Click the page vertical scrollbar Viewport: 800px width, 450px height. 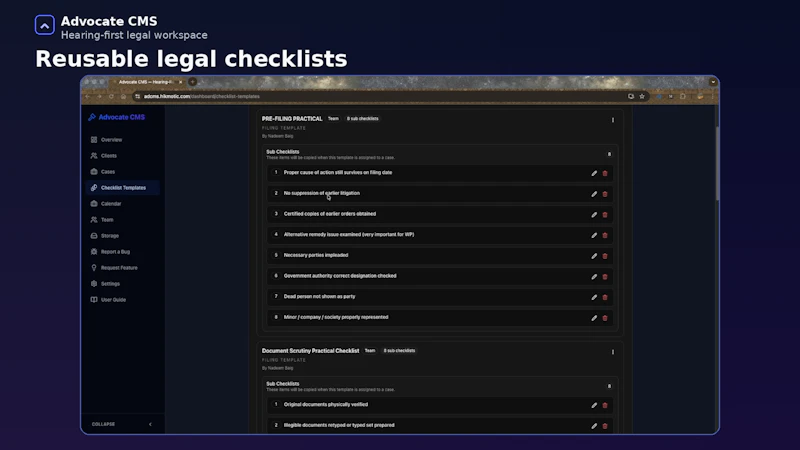click(717, 163)
